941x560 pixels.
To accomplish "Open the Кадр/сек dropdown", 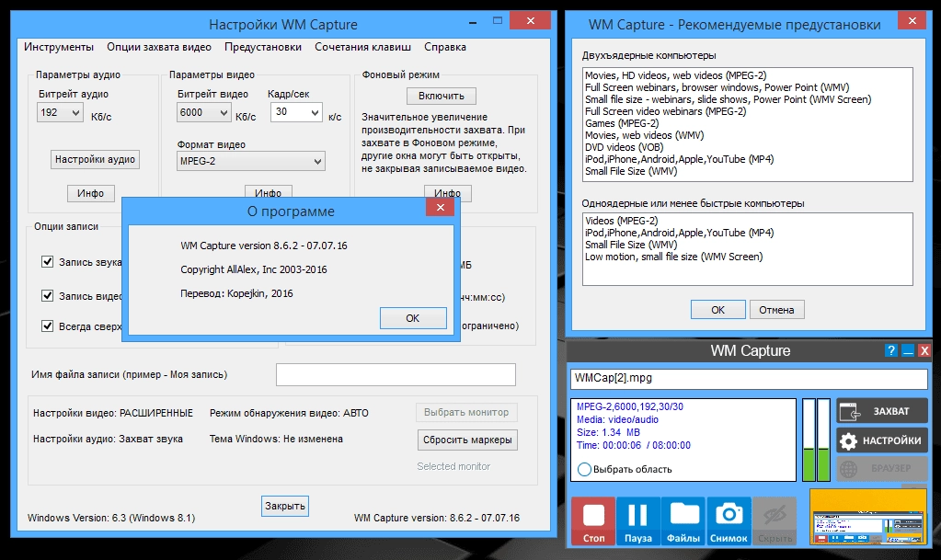I will tap(296, 112).
